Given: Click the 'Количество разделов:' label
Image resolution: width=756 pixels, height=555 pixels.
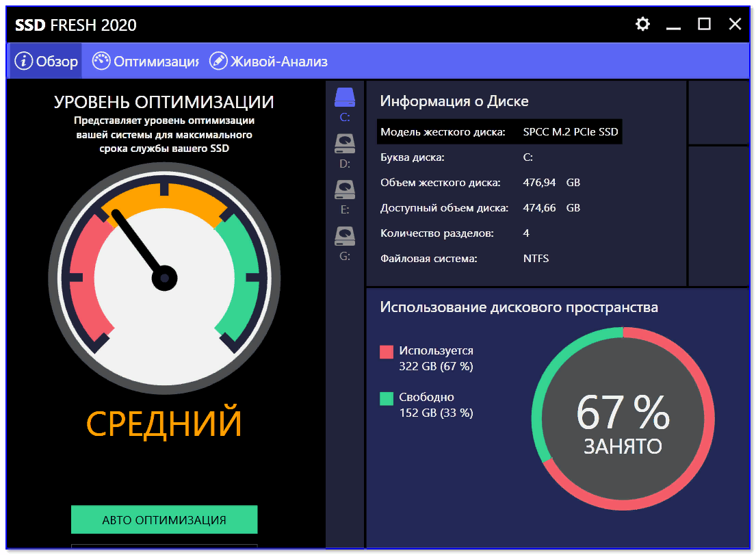Looking at the screenshot, I should click(436, 233).
